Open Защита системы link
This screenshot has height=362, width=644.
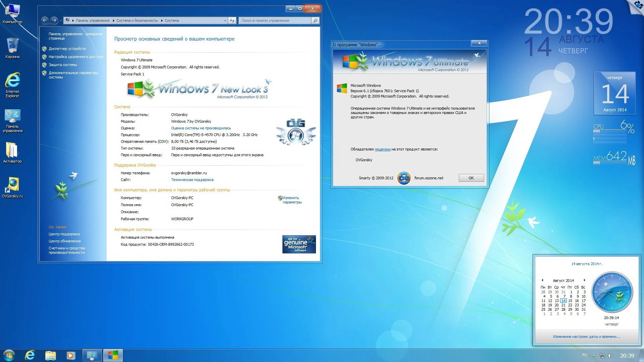[63, 65]
